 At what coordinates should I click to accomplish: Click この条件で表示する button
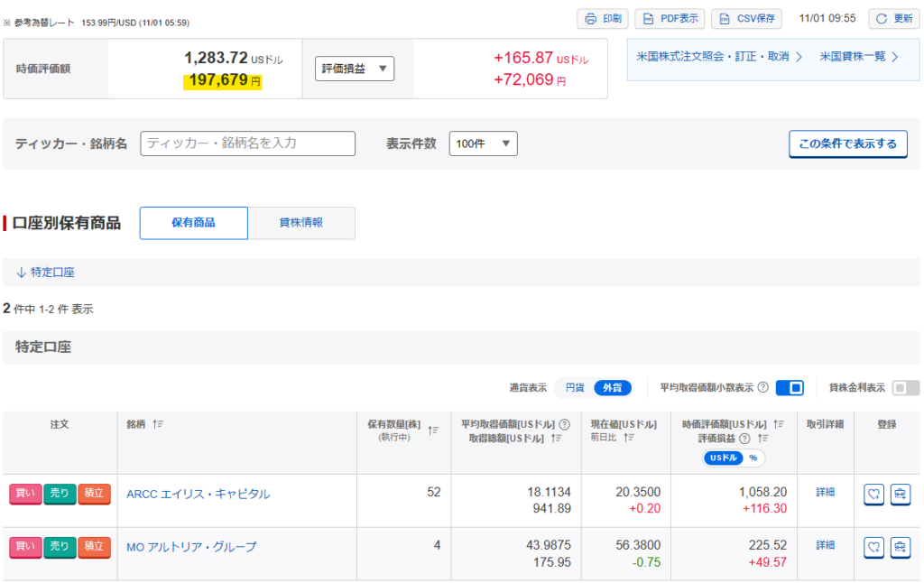(x=847, y=143)
